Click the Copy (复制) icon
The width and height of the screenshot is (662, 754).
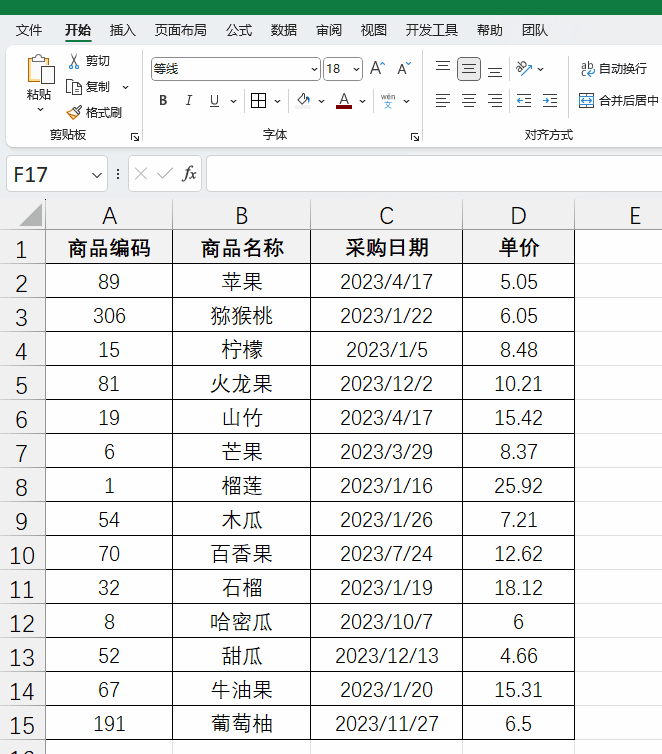coord(74,87)
